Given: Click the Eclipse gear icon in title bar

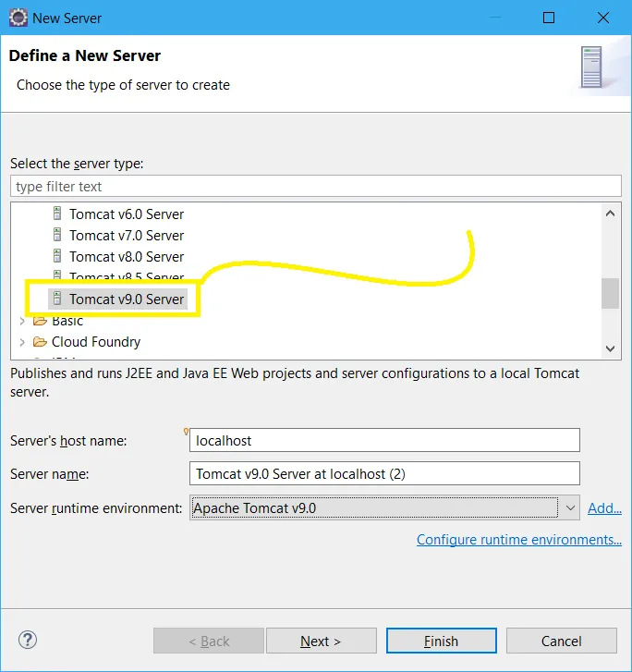Looking at the screenshot, I should tap(18, 18).
